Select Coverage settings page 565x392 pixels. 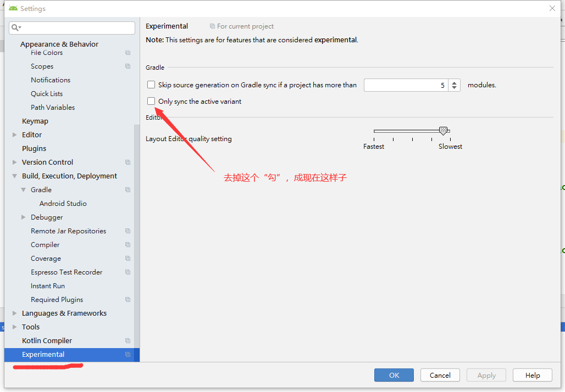pyautogui.click(x=46, y=259)
